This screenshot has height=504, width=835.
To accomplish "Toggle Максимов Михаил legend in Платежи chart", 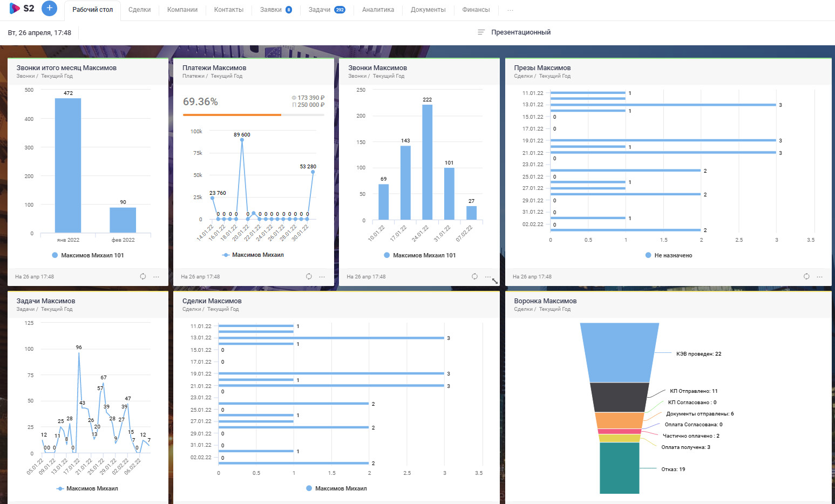I will [x=253, y=255].
